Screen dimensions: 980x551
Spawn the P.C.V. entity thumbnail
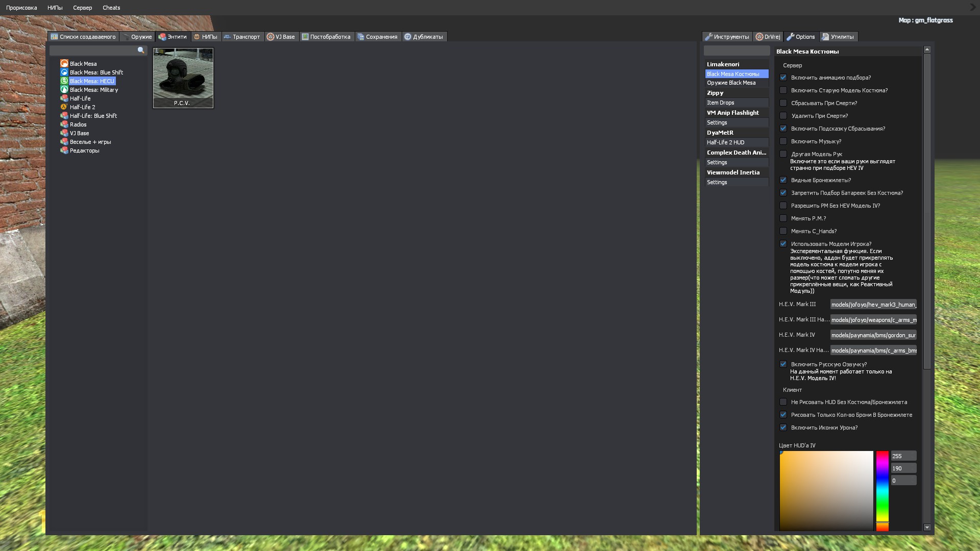[x=183, y=78]
